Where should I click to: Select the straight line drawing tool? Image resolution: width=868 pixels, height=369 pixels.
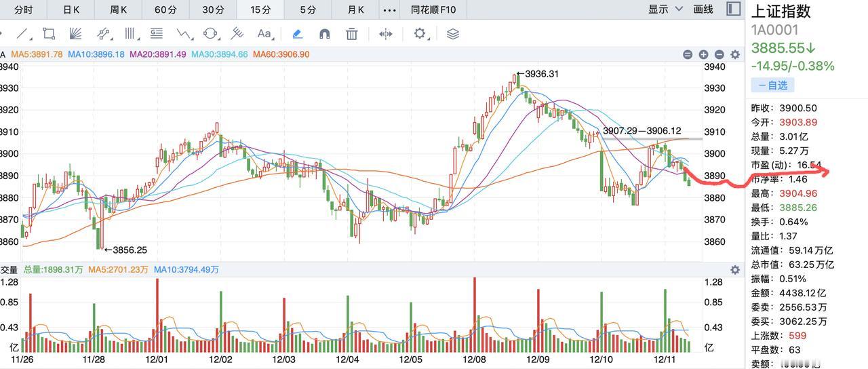pyautogui.click(x=23, y=33)
